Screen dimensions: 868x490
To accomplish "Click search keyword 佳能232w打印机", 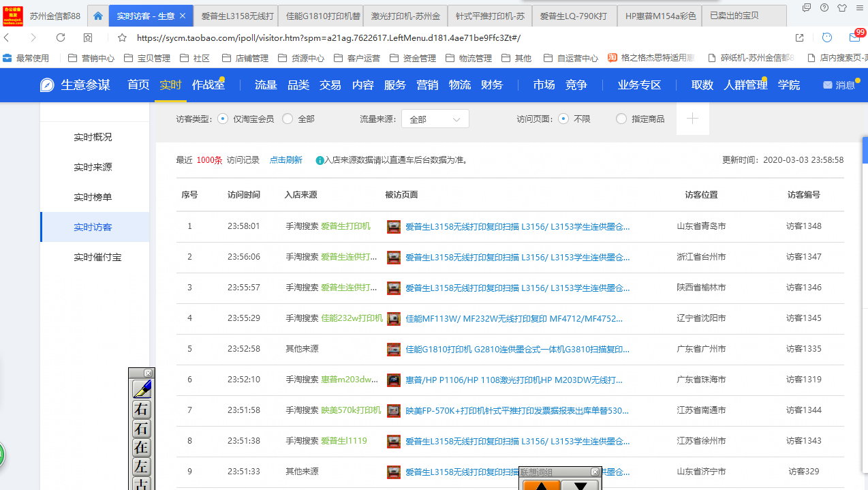I will coord(352,318).
